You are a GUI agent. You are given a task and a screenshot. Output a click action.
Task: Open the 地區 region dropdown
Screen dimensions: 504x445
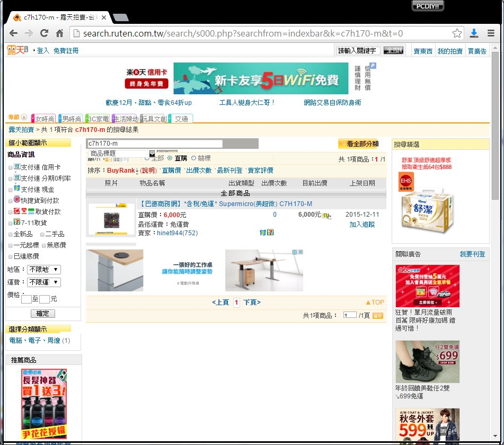point(43,269)
